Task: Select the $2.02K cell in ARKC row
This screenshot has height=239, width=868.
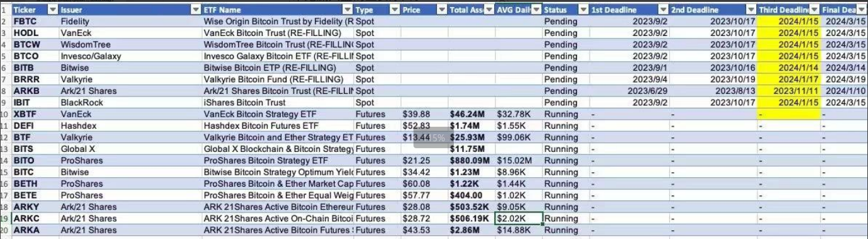Action: (519, 218)
